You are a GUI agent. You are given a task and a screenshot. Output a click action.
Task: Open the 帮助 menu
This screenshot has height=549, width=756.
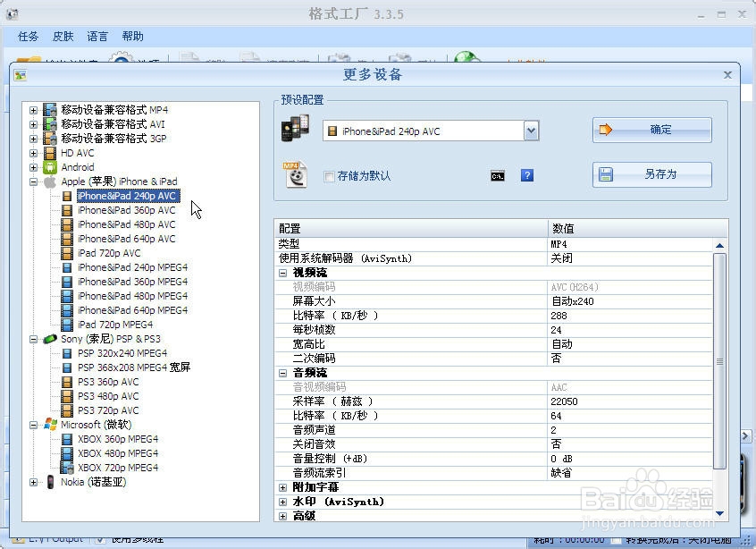click(132, 37)
